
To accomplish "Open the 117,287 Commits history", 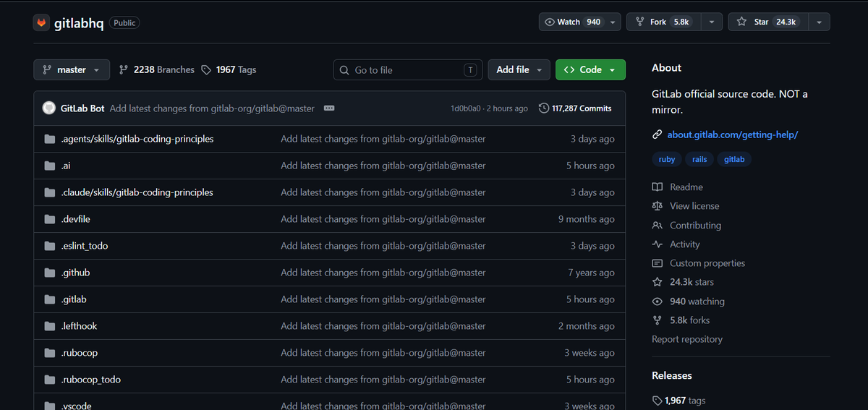I will click(575, 108).
